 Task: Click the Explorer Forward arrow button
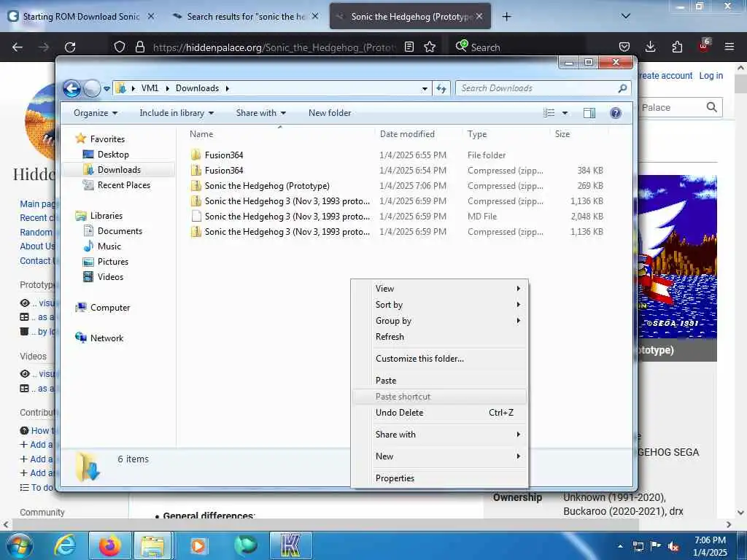click(x=91, y=88)
